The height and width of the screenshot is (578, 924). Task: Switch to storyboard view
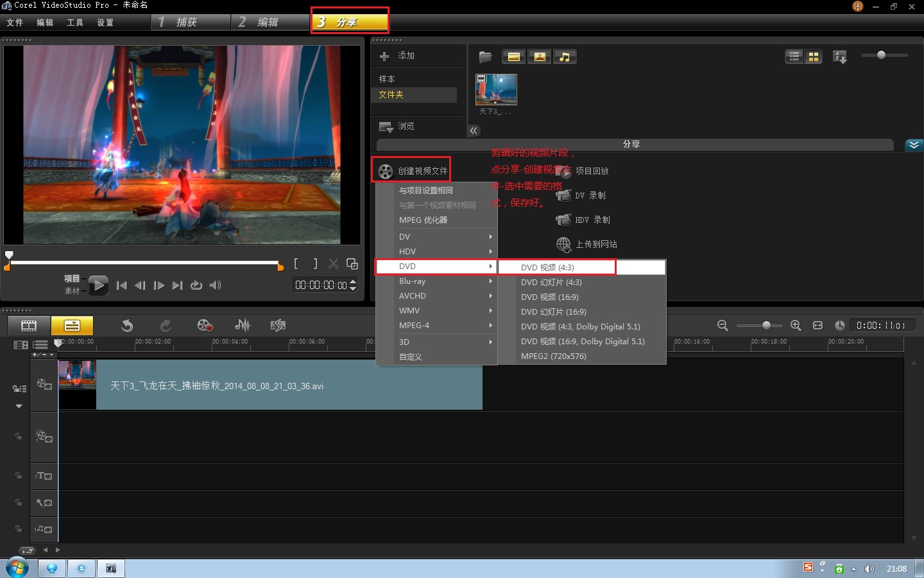29,326
